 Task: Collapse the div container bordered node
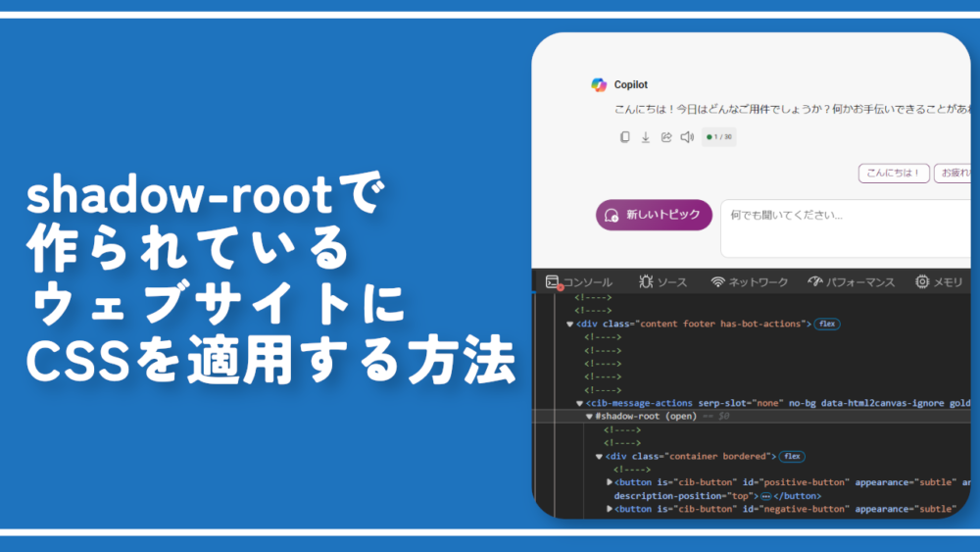pos(599,456)
